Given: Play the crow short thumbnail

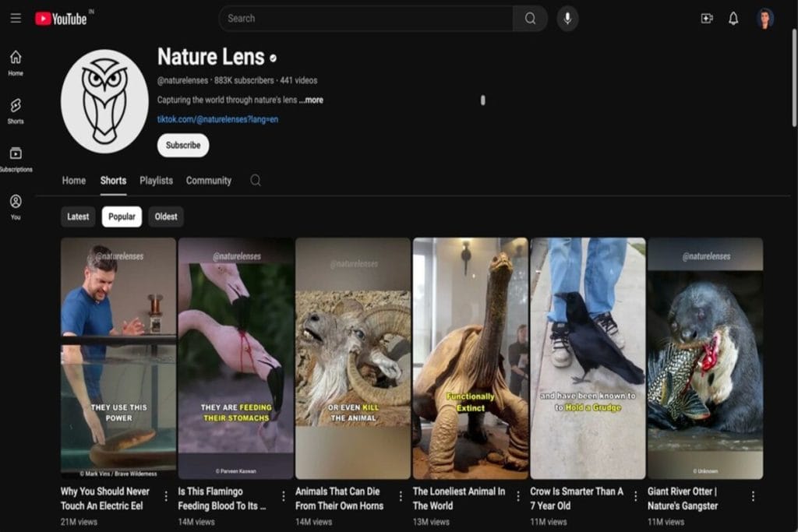Looking at the screenshot, I should [x=588, y=358].
